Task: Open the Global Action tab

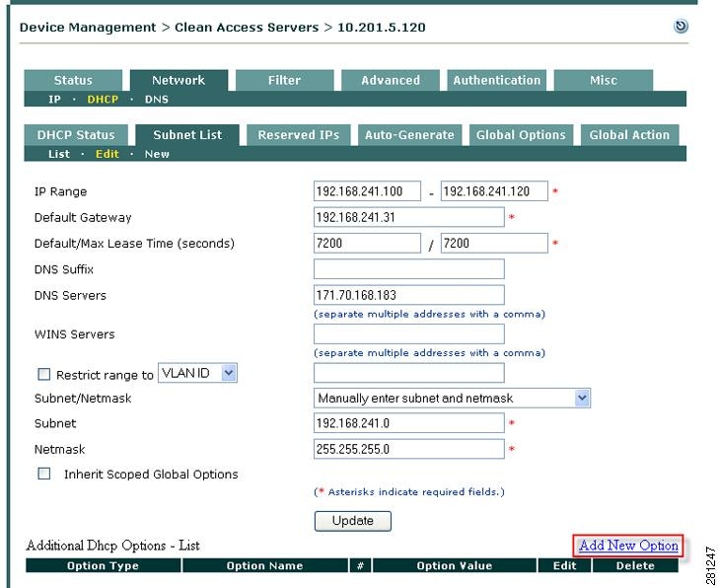Action: [x=629, y=135]
